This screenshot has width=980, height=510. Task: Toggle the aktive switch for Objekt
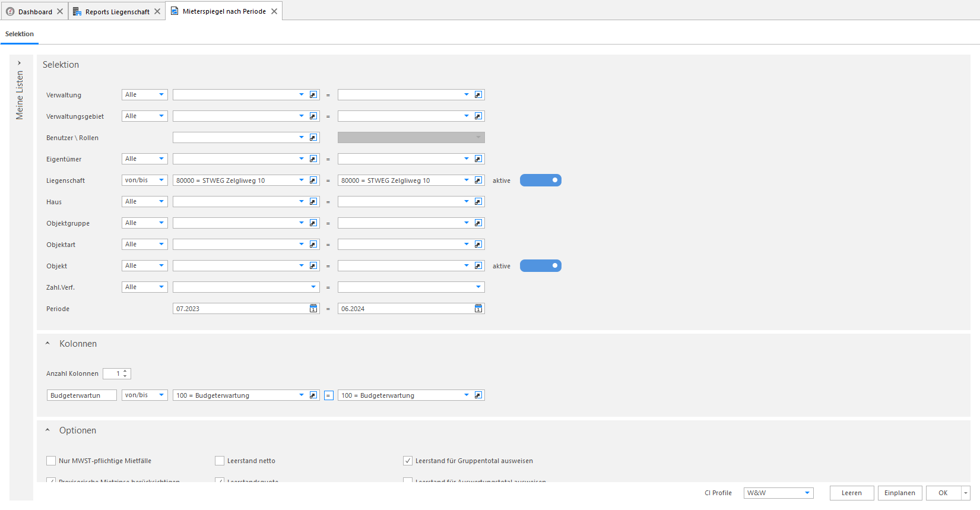541,266
